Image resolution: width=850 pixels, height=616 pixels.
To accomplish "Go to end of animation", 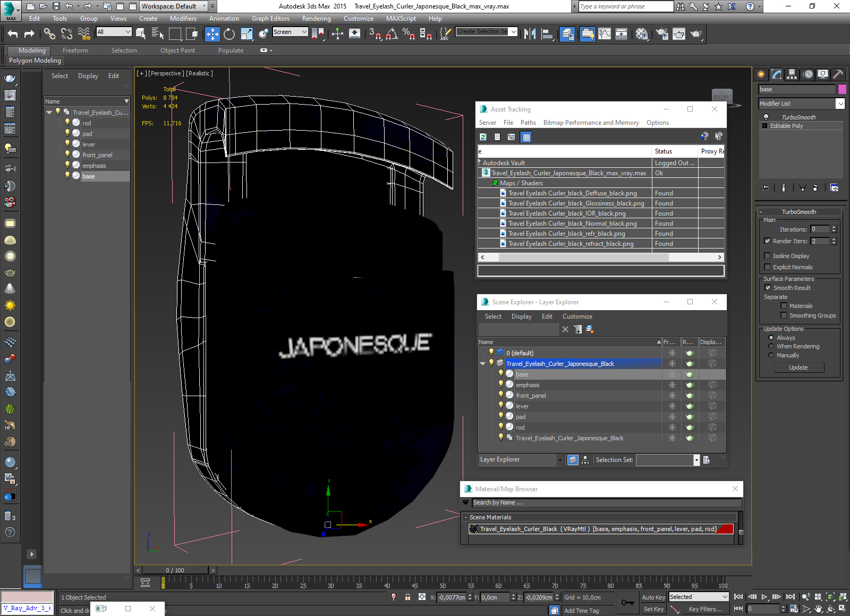I will tap(790, 597).
